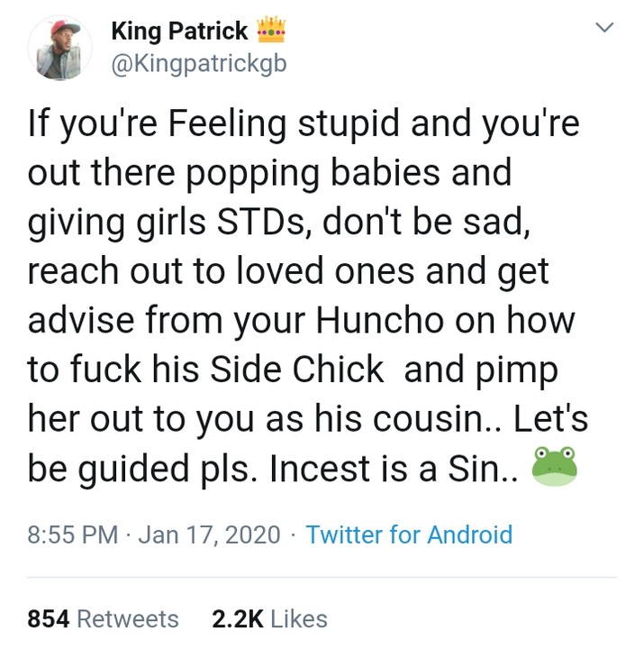
Task: Open the "Twitter for Android" source link
Action: [x=409, y=535]
